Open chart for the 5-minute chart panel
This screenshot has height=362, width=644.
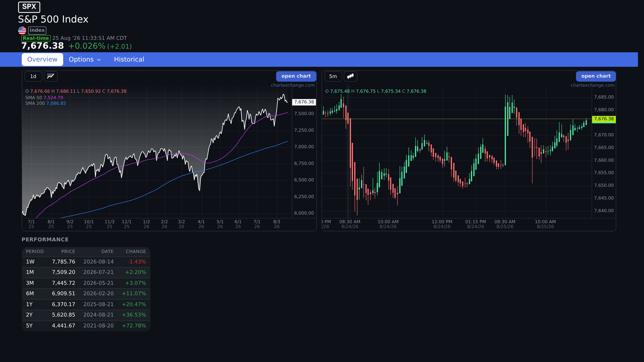[596, 76]
